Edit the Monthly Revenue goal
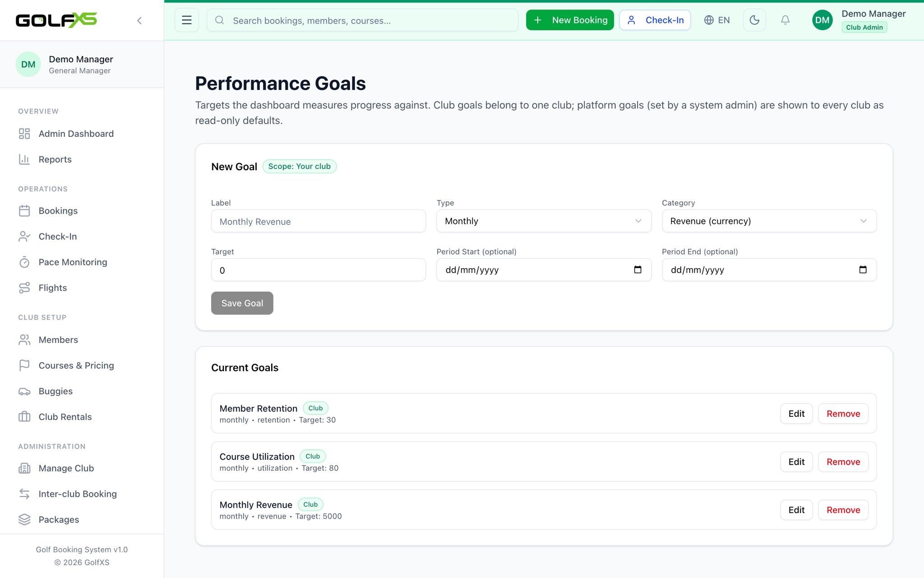Image resolution: width=924 pixels, height=578 pixels. [x=796, y=510]
